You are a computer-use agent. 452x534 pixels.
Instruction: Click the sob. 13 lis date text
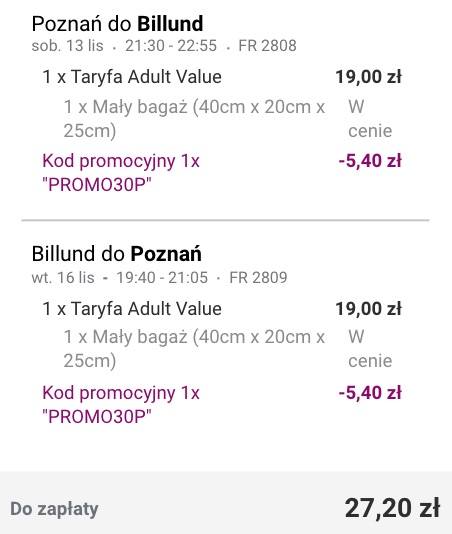point(67,46)
